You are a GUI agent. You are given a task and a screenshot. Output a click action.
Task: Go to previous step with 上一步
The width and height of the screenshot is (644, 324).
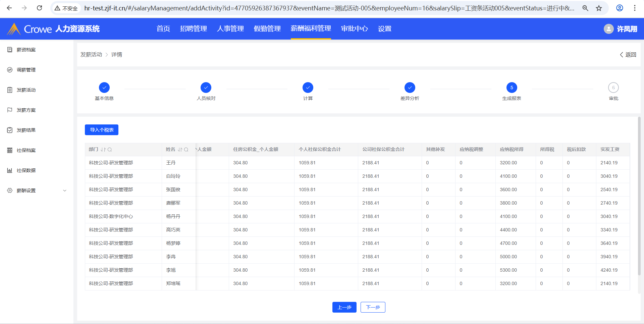(344, 307)
